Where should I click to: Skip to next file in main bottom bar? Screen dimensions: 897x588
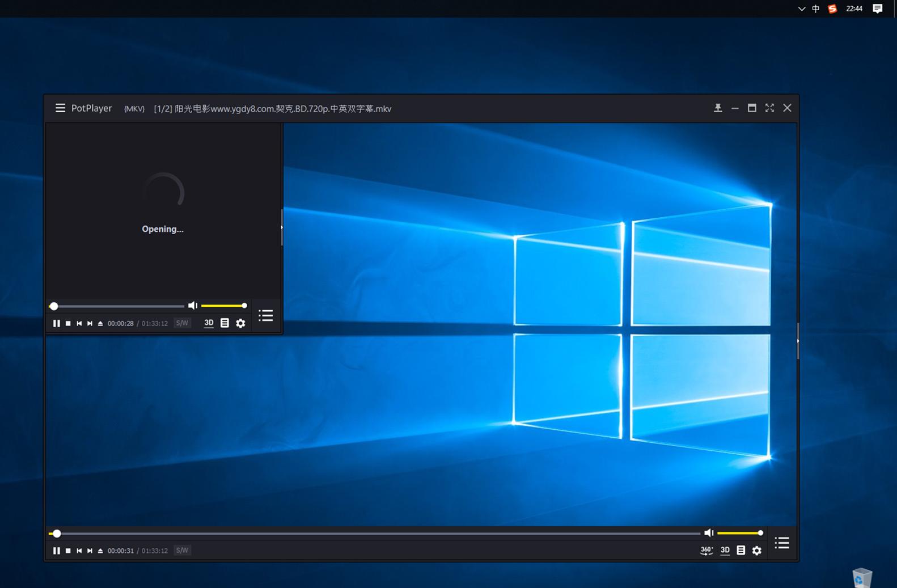(x=90, y=551)
